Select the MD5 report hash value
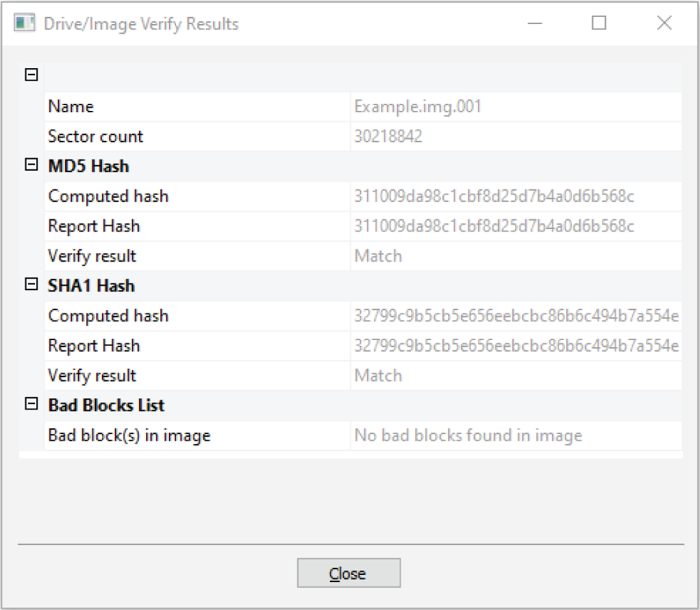The image size is (700, 610). point(494,226)
